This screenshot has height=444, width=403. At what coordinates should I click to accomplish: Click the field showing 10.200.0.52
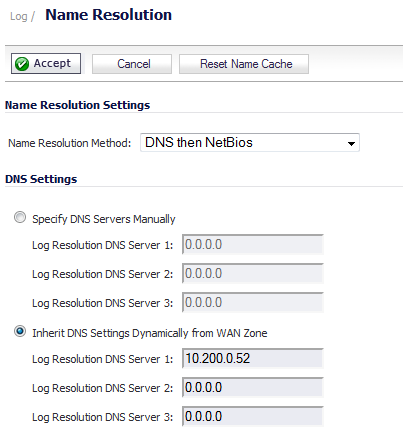click(253, 358)
